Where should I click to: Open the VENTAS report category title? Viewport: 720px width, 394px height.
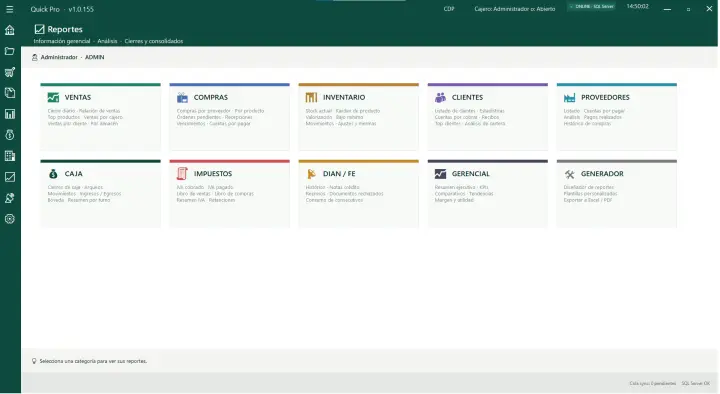click(x=78, y=97)
